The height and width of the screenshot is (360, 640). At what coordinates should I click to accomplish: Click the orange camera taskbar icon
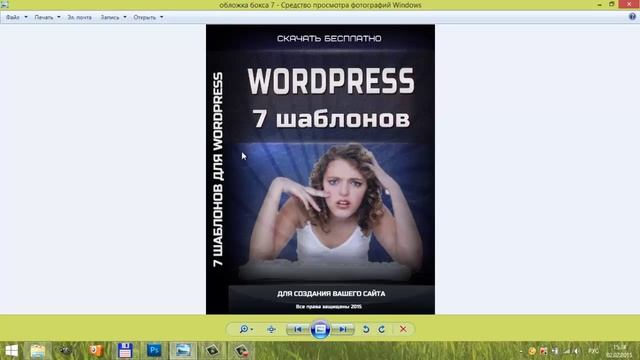click(96, 351)
